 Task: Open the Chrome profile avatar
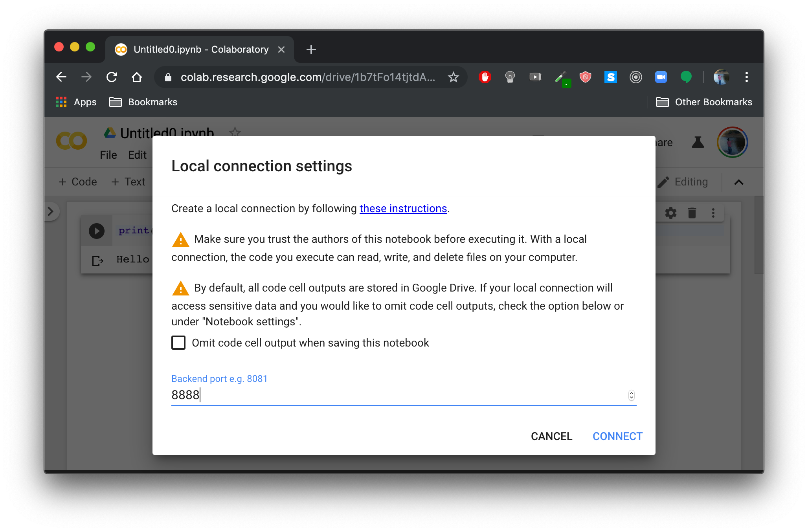tap(721, 77)
